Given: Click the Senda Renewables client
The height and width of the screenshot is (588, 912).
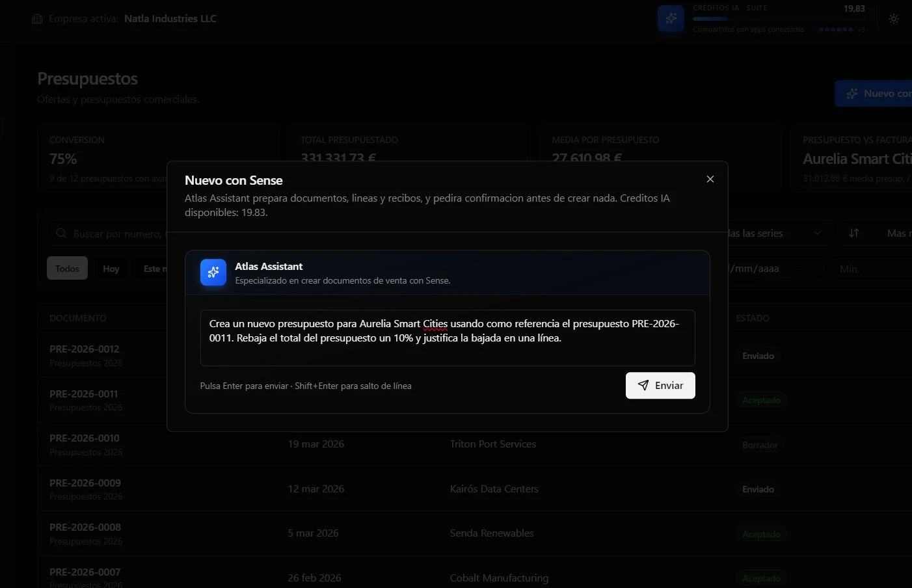Looking at the screenshot, I should [x=492, y=533].
